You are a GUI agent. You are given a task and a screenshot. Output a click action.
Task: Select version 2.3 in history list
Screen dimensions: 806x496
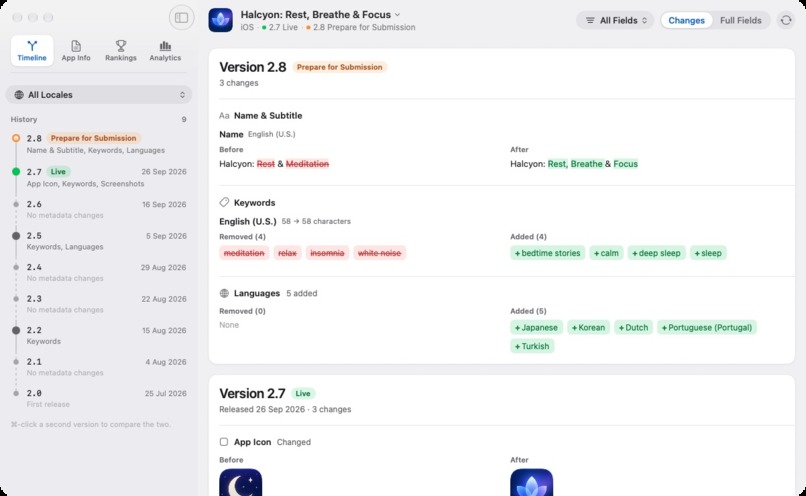[x=99, y=303]
